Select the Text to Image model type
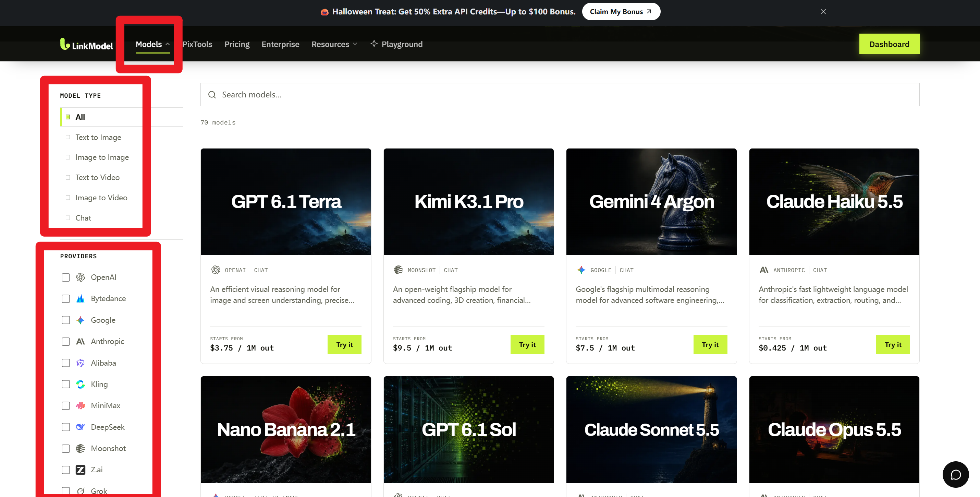The height and width of the screenshot is (497, 980). pyautogui.click(x=98, y=138)
